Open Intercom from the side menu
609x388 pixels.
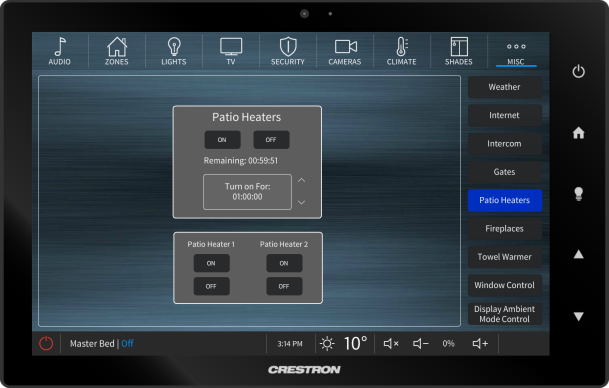(505, 144)
